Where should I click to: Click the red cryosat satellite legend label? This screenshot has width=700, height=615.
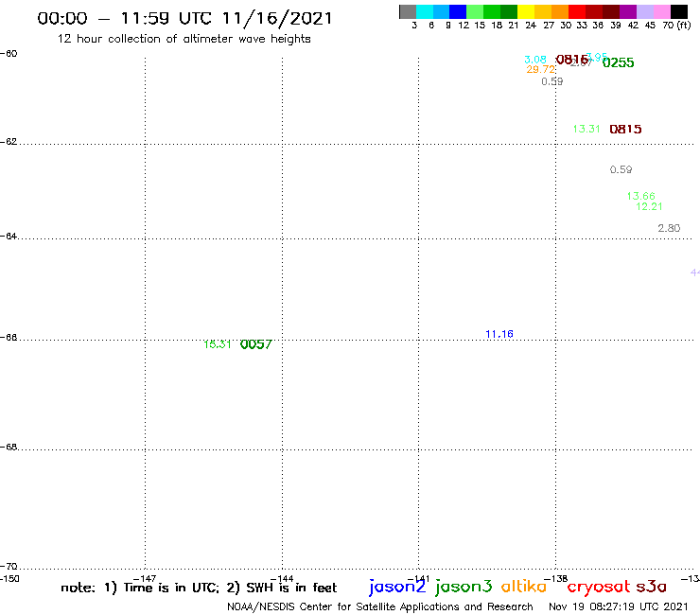click(x=599, y=587)
